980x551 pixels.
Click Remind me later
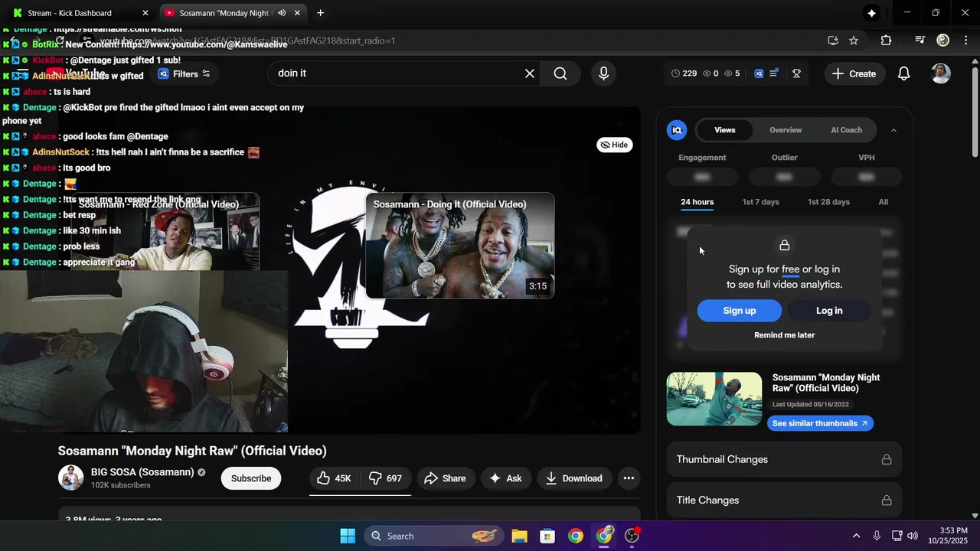pos(784,335)
